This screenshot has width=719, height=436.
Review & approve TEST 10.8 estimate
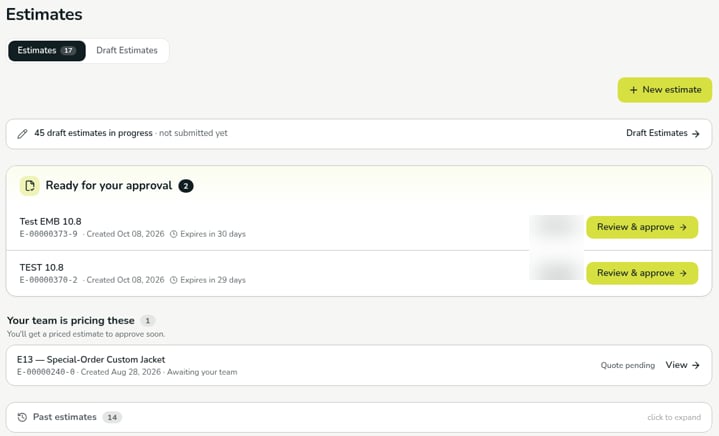(x=642, y=273)
